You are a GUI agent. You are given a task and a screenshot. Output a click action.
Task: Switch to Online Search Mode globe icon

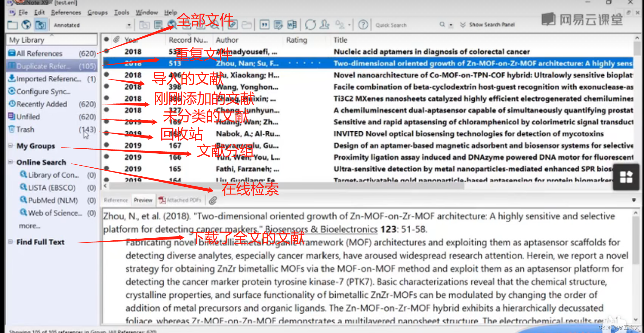click(x=26, y=25)
